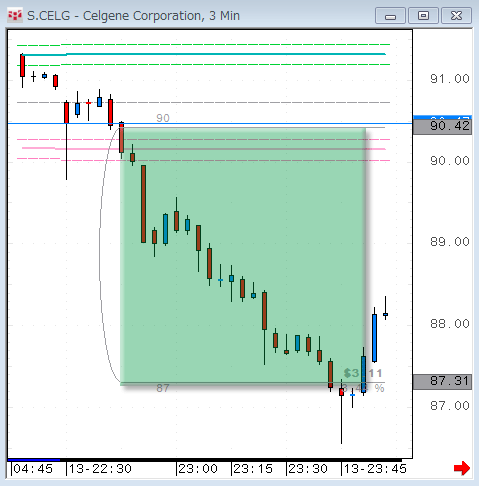Click the 88.00 price axis label
Screen dimensions: 479x486
(x=450, y=324)
